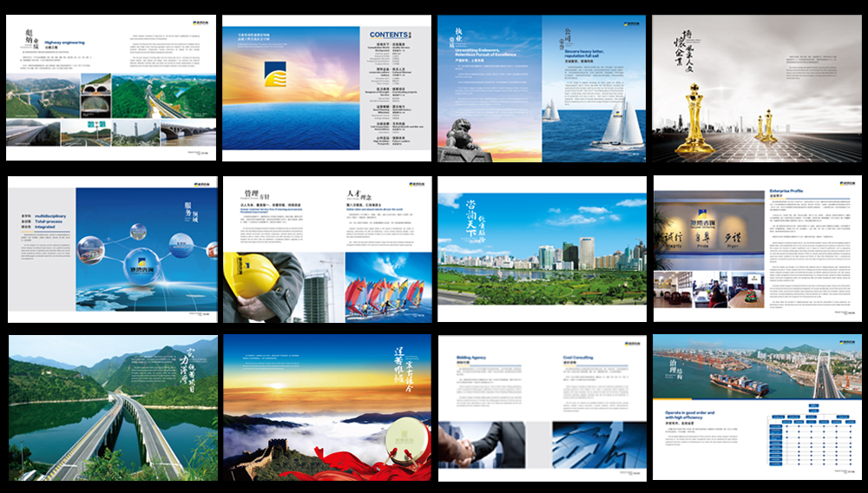Open the Highway engineering brochure spread
The image size is (868, 493).
tap(112, 88)
